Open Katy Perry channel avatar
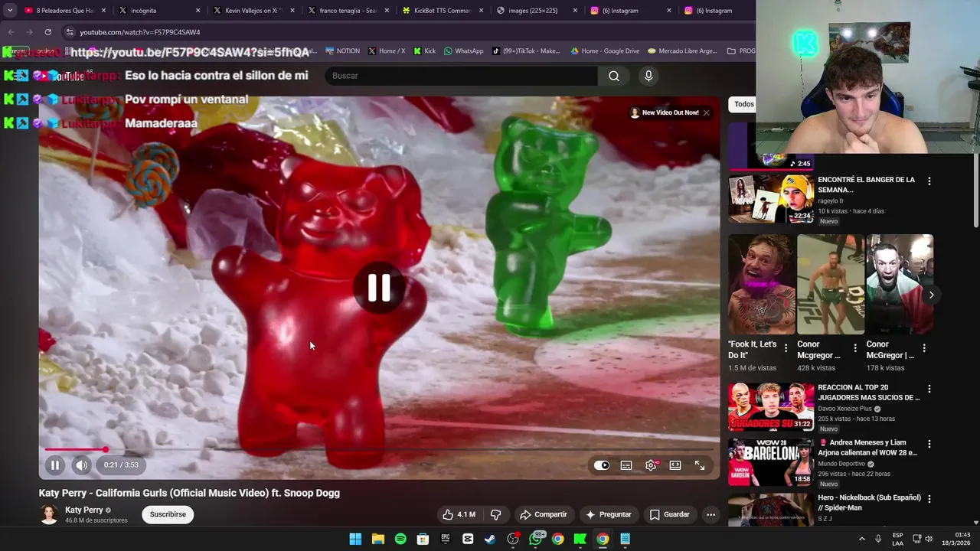The width and height of the screenshot is (980, 551). click(x=49, y=514)
